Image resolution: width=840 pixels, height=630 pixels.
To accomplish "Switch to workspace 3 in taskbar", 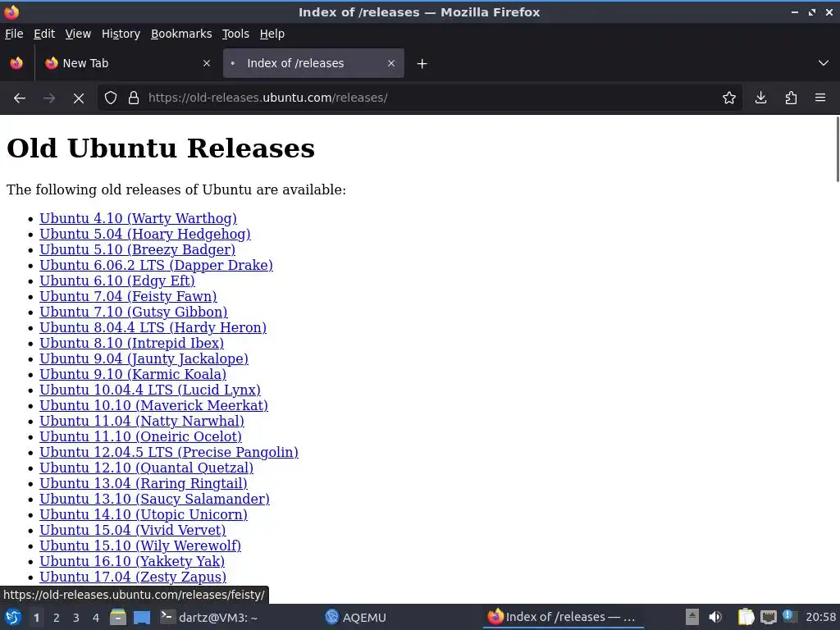I will (76, 618).
